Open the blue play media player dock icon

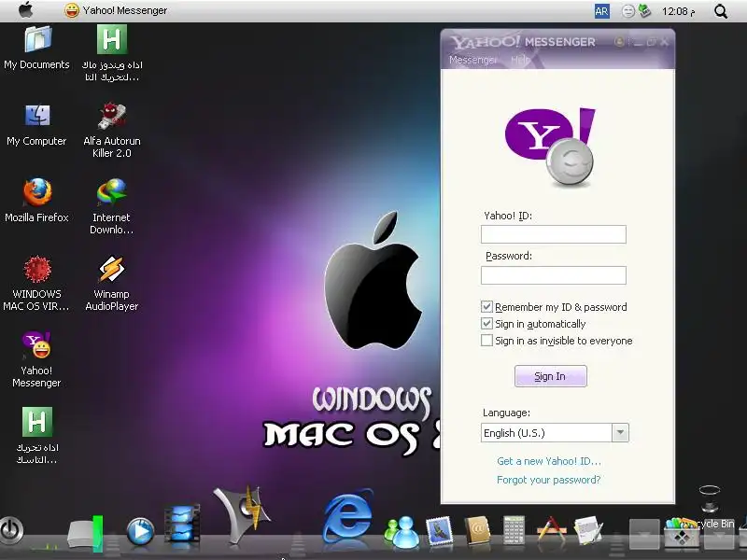140,531
